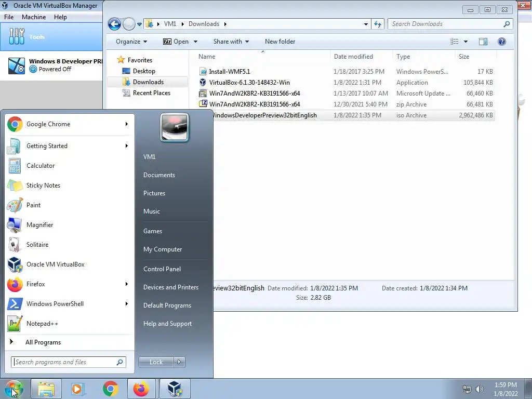Viewport: 532px width, 399px height.
Task: Open Share with dropdown in Explorer
Action: (231, 42)
